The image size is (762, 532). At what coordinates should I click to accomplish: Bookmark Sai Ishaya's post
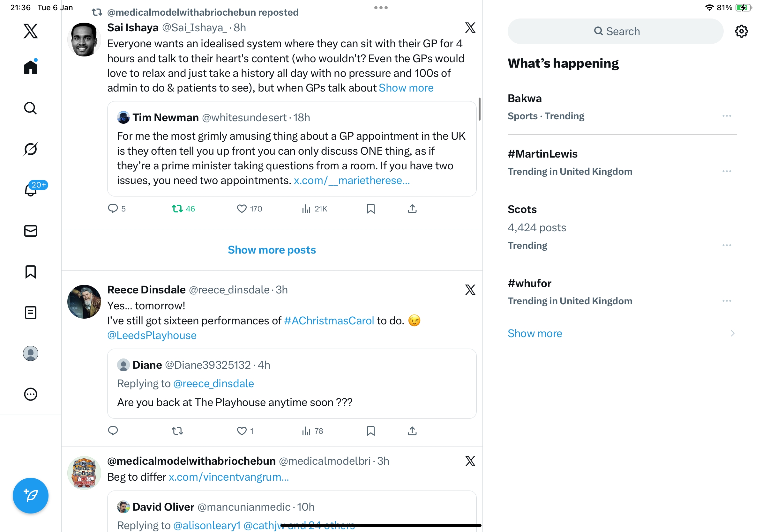(370, 209)
